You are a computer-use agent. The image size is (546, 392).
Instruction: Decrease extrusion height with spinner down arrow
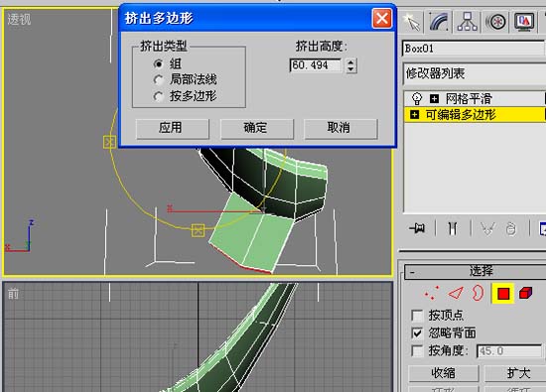click(x=351, y=68)
